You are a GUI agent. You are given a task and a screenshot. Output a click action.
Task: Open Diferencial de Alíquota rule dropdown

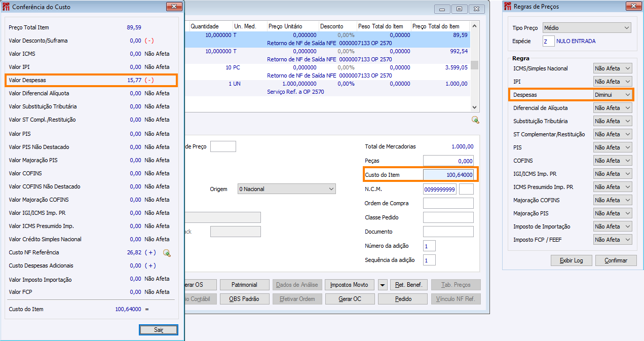pos(613,108)
